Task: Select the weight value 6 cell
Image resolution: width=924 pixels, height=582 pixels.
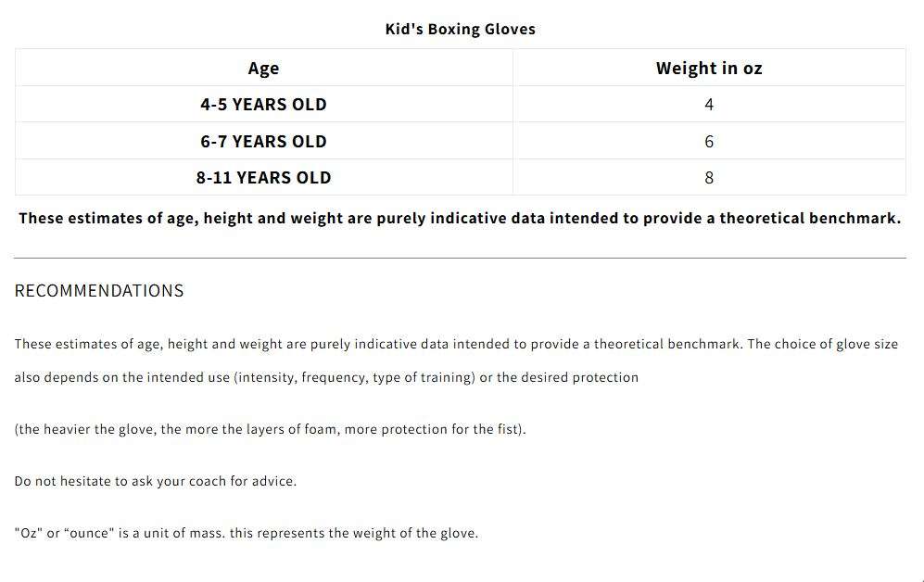Action: pos(709,142)
